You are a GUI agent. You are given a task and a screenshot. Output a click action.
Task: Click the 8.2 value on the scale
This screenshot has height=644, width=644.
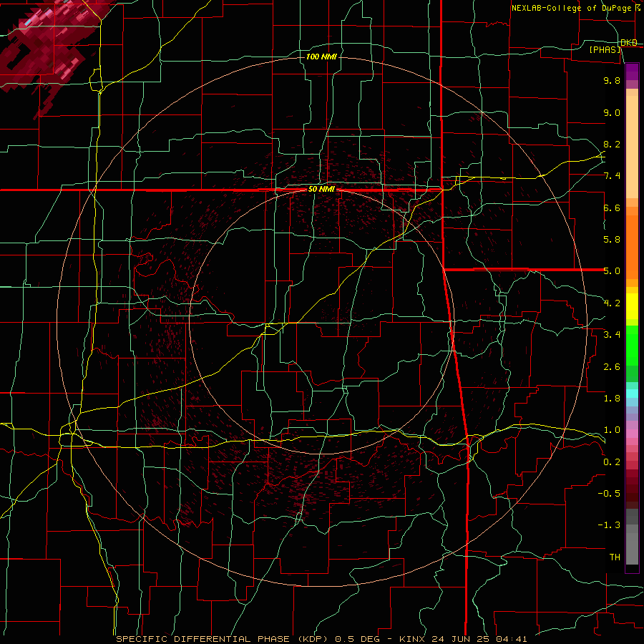612,144
